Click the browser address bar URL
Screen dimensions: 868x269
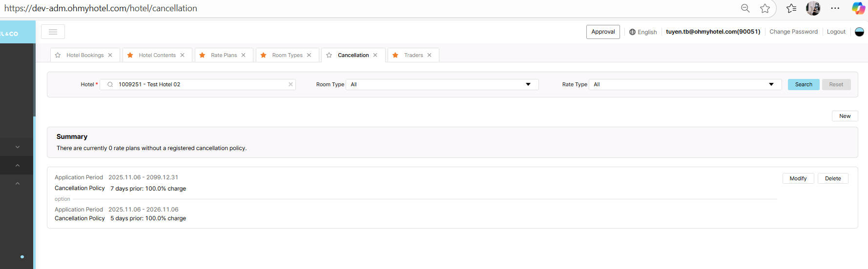(101, 8)
